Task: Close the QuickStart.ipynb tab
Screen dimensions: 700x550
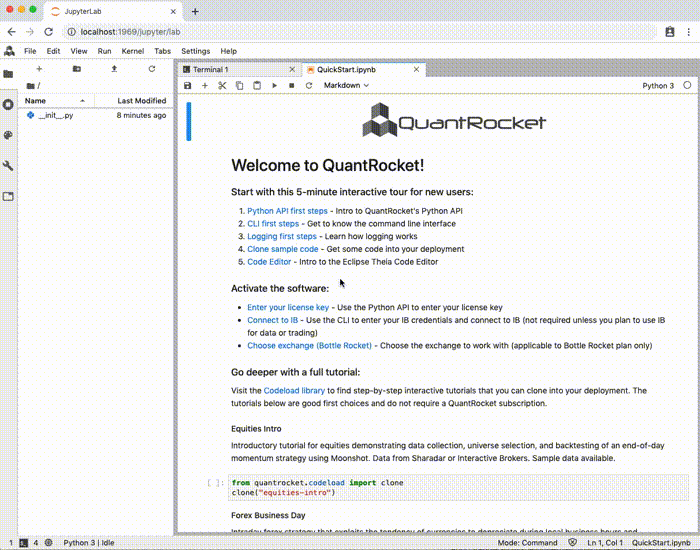Action: (x=416, y=70)
